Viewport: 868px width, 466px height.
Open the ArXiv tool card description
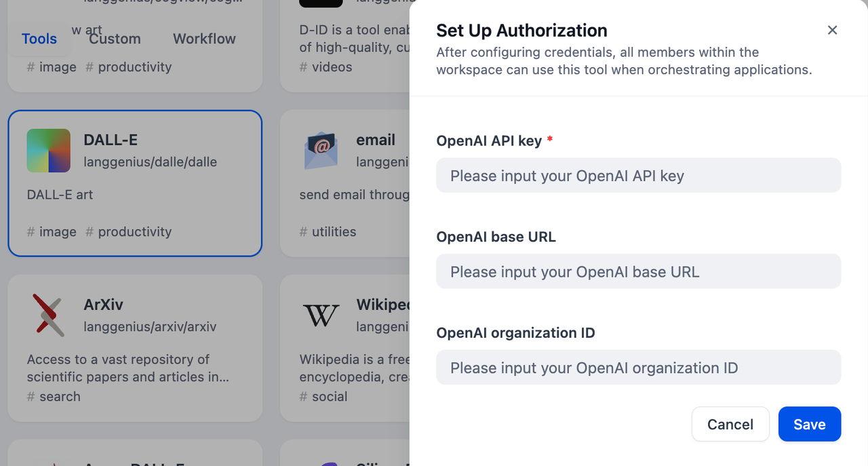pos(127,368)
